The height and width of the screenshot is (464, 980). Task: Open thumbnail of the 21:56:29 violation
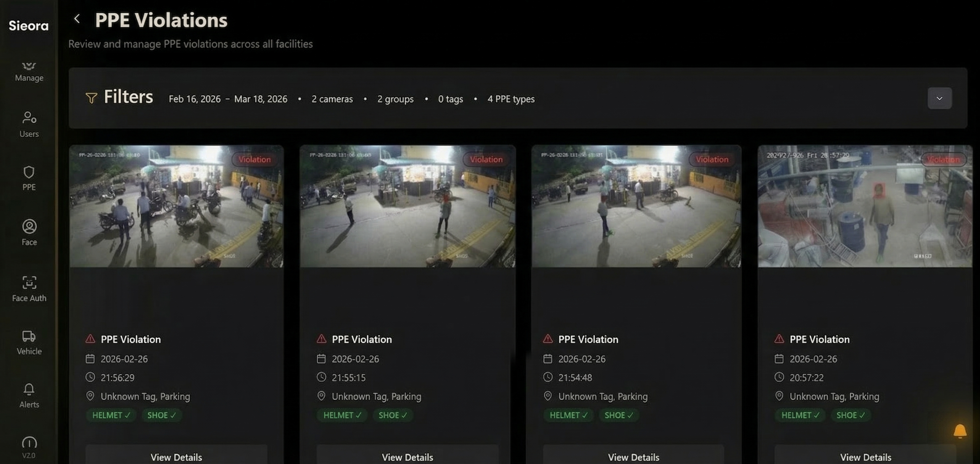tap(176, 206)
